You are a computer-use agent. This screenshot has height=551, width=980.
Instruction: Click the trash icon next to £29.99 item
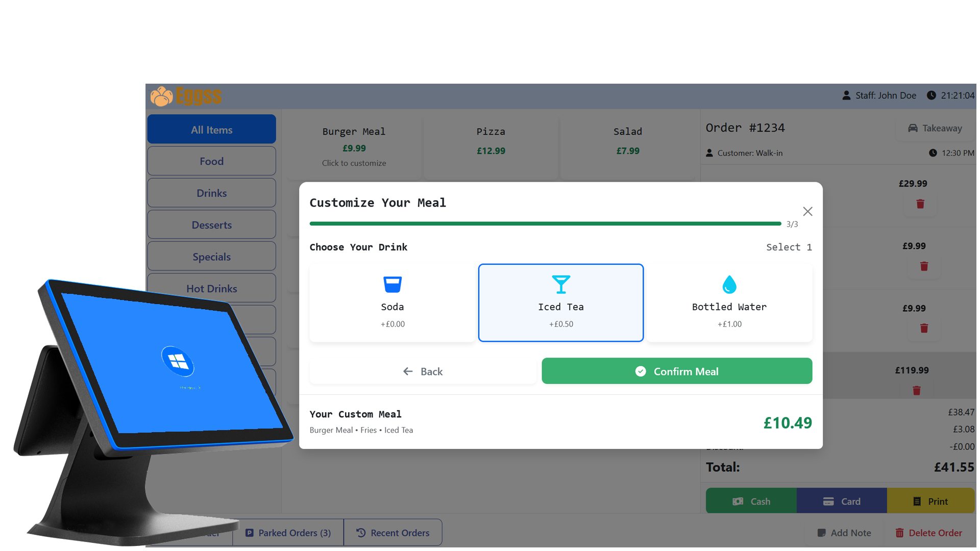coord(920,204)
